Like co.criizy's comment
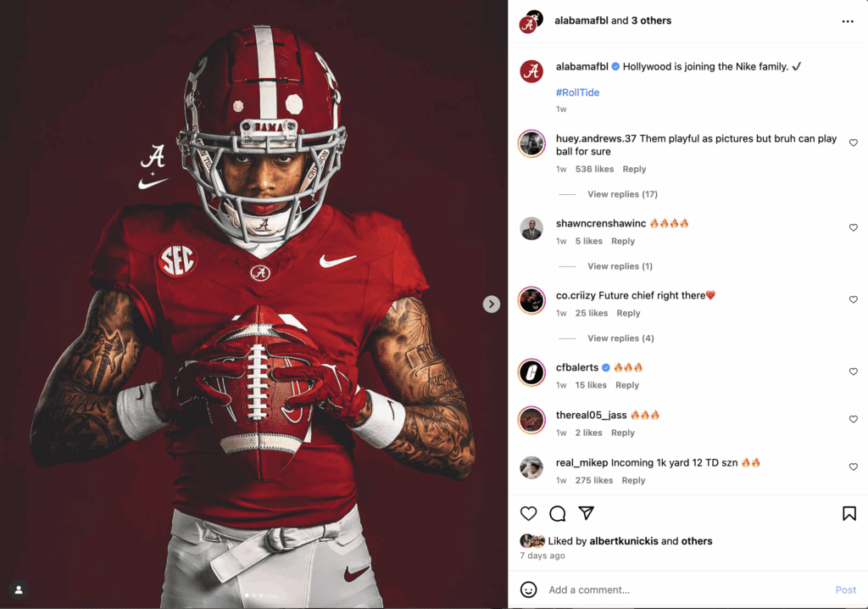 [x=854, y=299]
